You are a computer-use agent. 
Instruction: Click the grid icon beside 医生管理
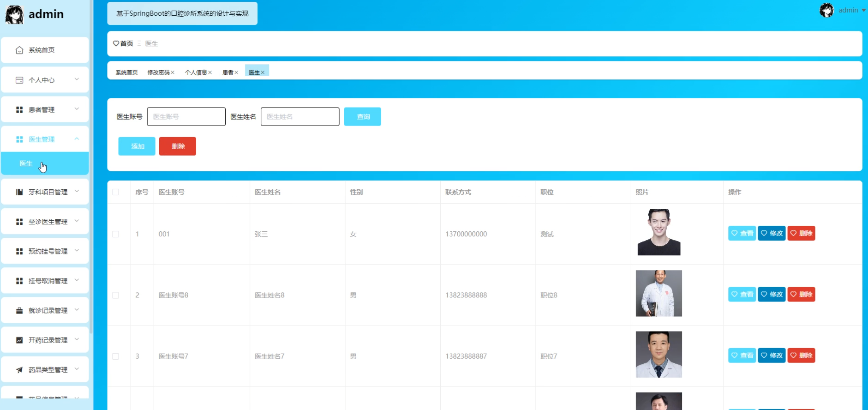pos(19,139)
